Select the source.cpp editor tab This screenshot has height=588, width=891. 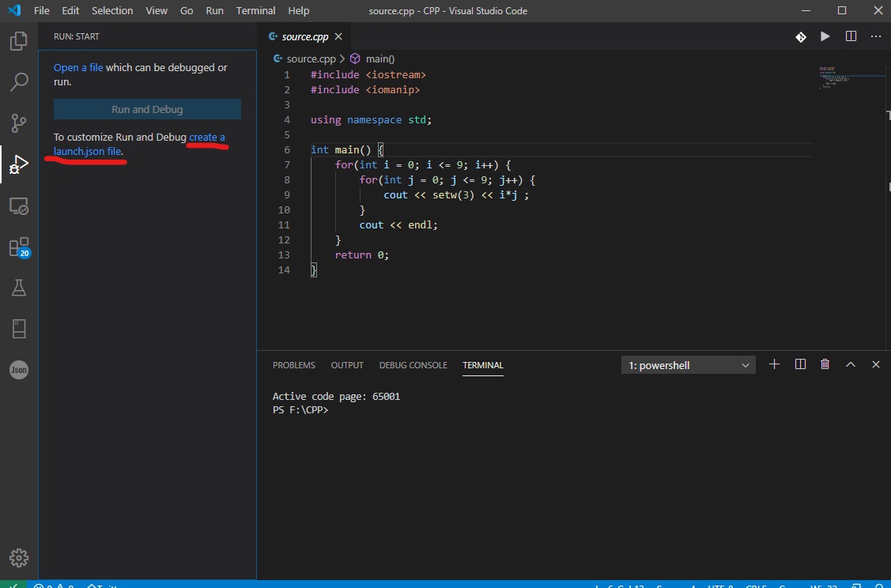pyautogui.click(x=304, y=36)
